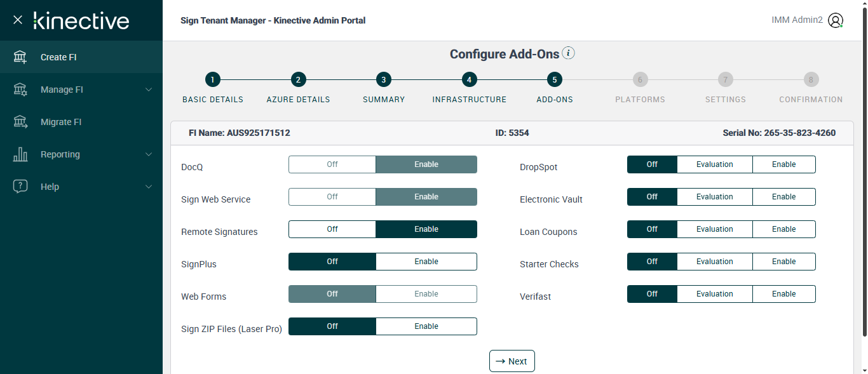Image resolution: width=868 pixels, height=374 pixels.
Task: Enable the SignPlus add-on
Action: (x=426, y=262)
